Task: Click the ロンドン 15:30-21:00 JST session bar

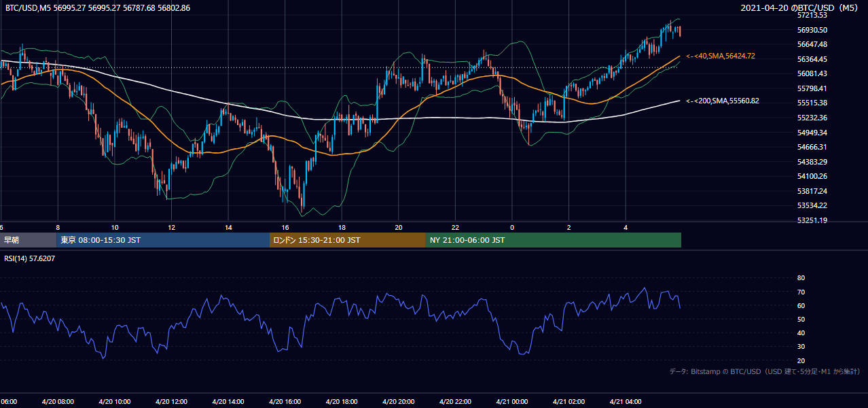Action: (348, 240)
